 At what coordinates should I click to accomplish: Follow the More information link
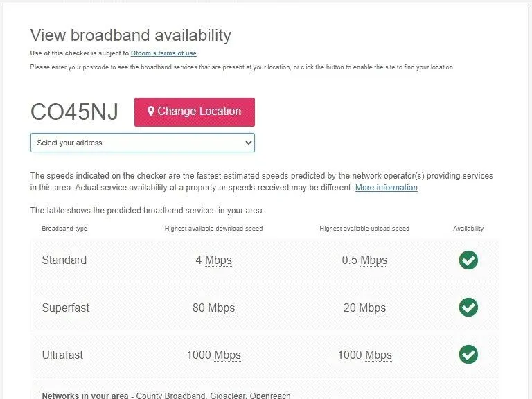tap(387, 188)
